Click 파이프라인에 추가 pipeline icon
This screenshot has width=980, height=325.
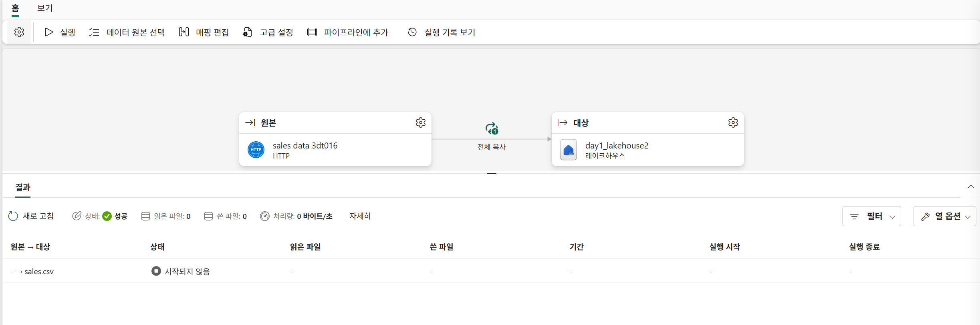312,32
